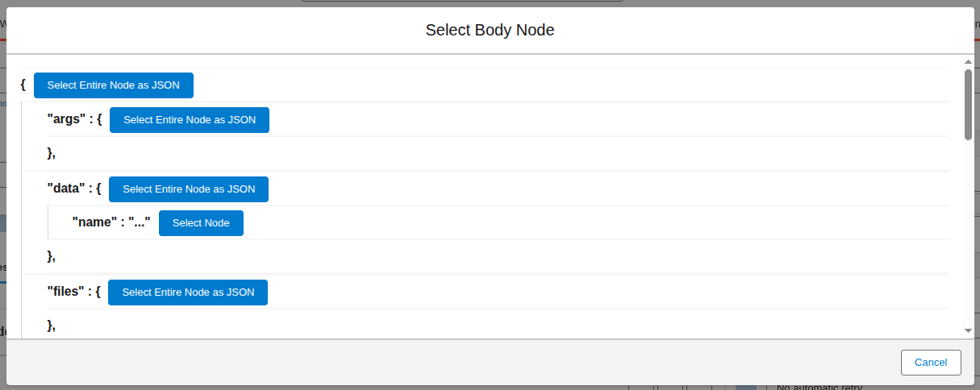
Task: Click the closing brace under "files"
Action: [51, 326]
